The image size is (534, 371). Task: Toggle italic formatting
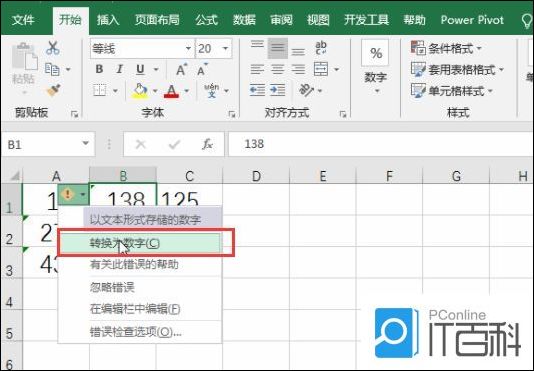120,69
